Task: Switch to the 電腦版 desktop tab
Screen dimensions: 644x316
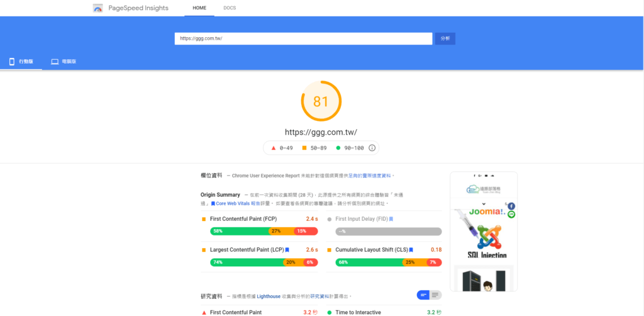Action: coord(64,62)
